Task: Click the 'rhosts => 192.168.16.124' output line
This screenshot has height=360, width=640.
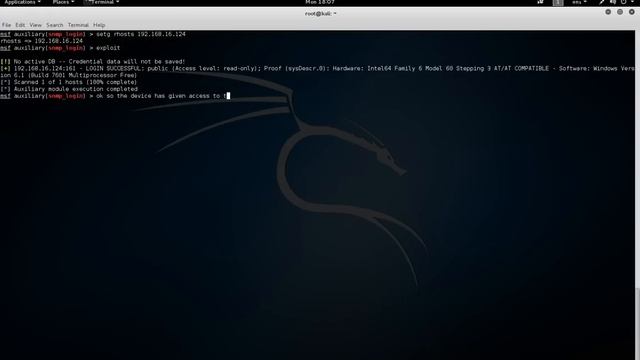Action: (42, 41)
